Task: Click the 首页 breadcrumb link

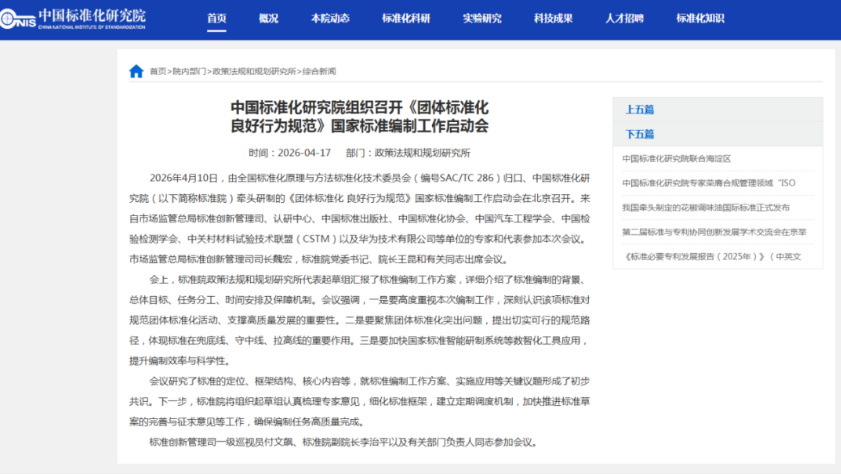Action: (x=158, y=71)
